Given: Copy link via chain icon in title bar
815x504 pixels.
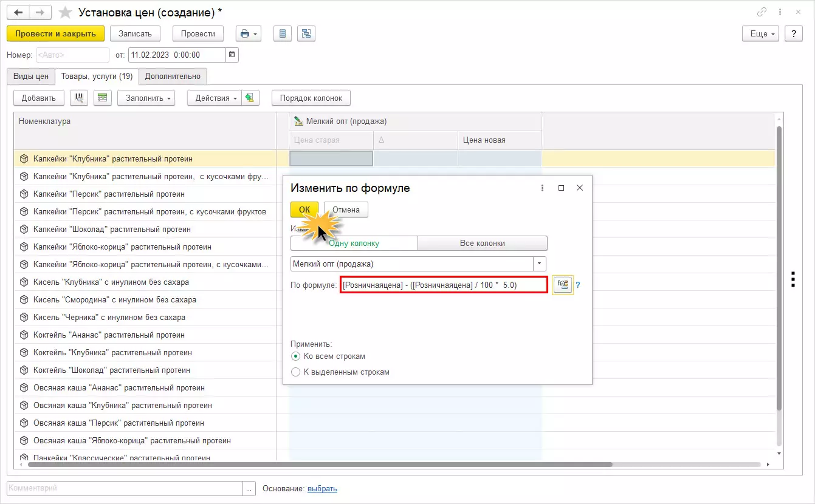Looking at the screenshot, I should coord(762,12).
